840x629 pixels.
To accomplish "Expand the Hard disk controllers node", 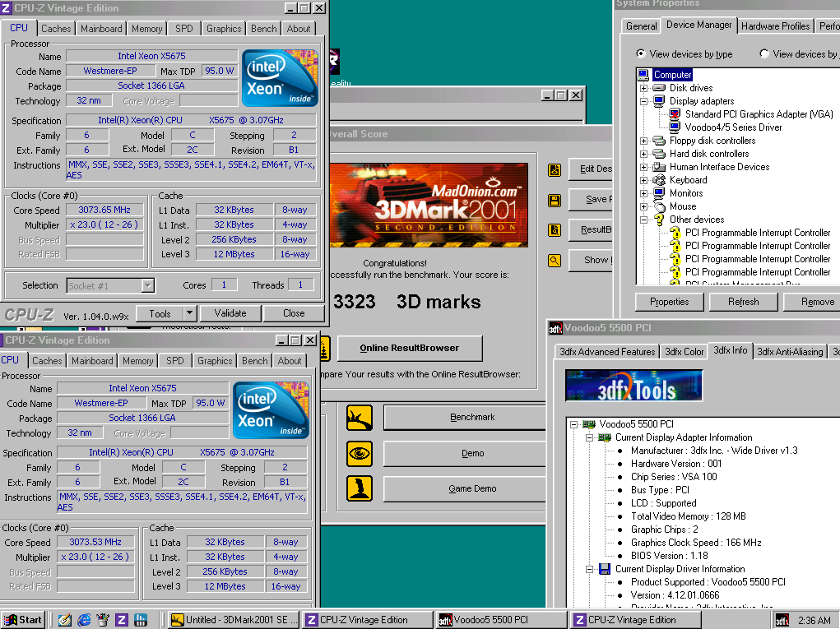I will pyautogui.click(x=644, y=155).
